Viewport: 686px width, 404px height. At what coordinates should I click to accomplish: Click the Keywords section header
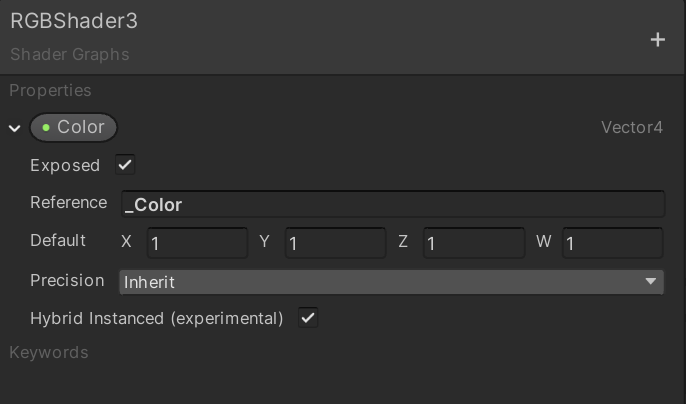click(x=49, y=352)
